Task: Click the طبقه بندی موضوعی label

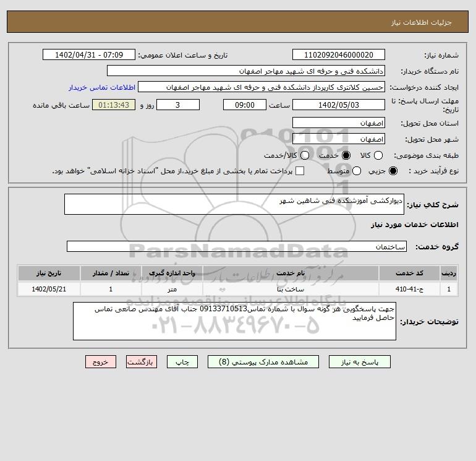Action: coord(426,155)
